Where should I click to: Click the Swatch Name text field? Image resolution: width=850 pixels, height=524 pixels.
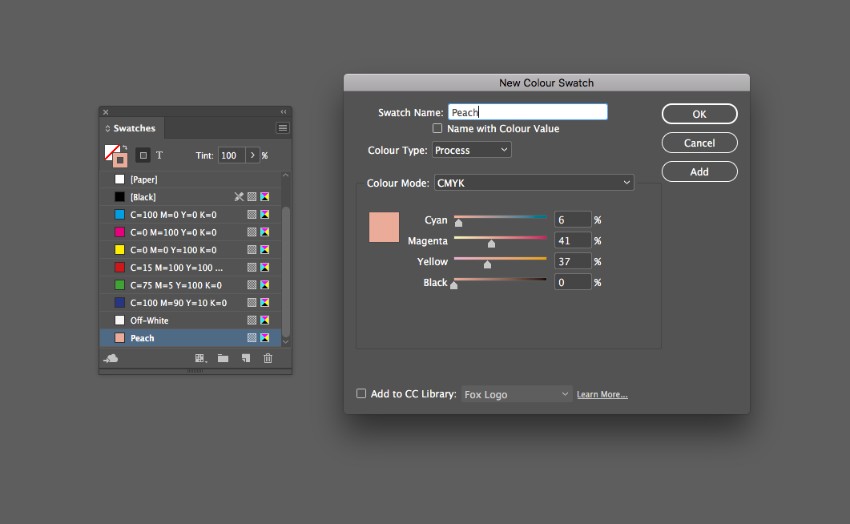(x=527, y=113)
